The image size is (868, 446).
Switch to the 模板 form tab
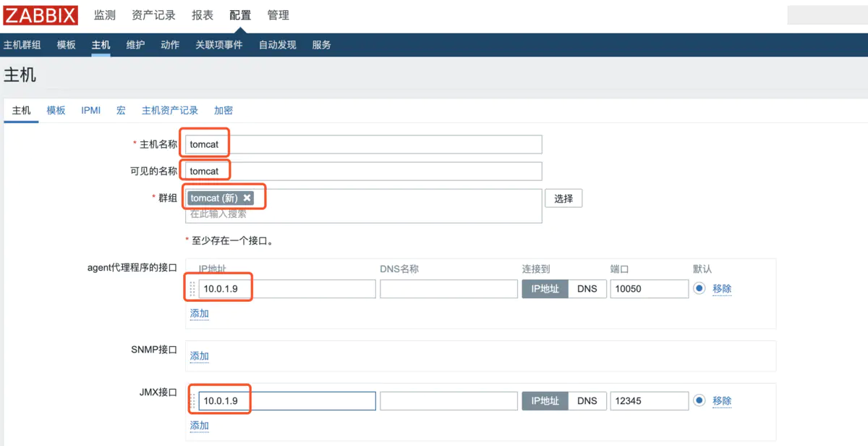pos(56,110)
